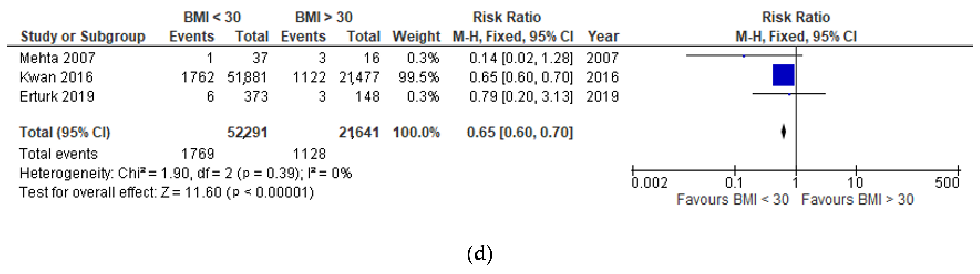Click the large blue square for Kwan 2016
980x274 pixels.
point(783,75)
